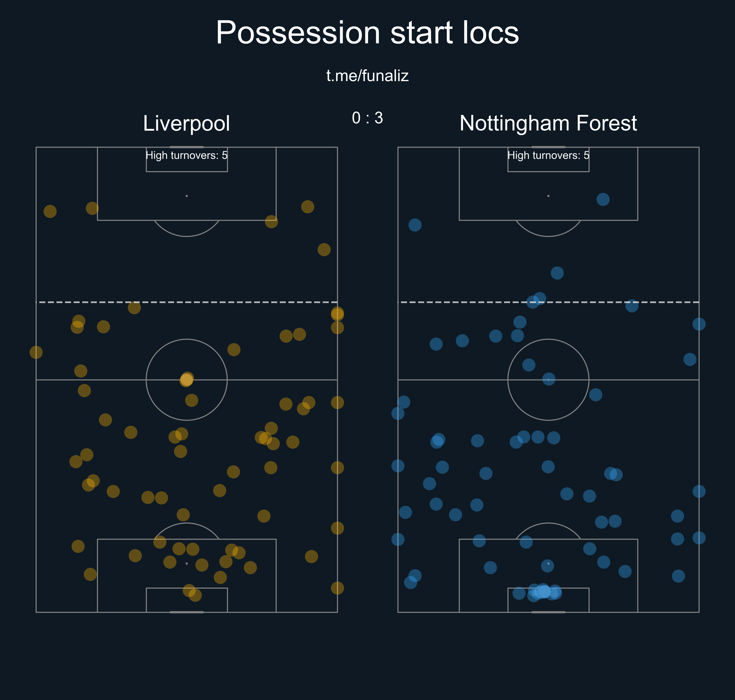Click the top-left blue dot on Forest pitch
Screen dimensions: 735x700
click(415, 225)
